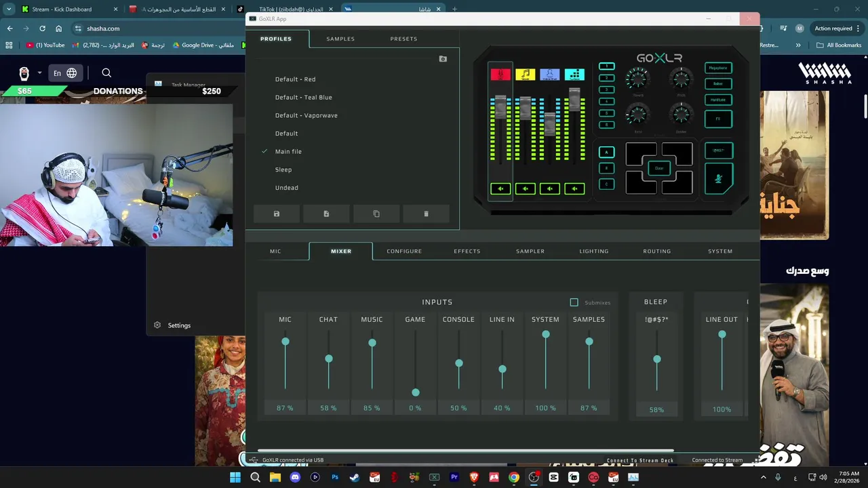Image resolution: width=868 pixels, height=488 pixels.
Task: Click the new profile document icon
Action: [x=326, y=214]
